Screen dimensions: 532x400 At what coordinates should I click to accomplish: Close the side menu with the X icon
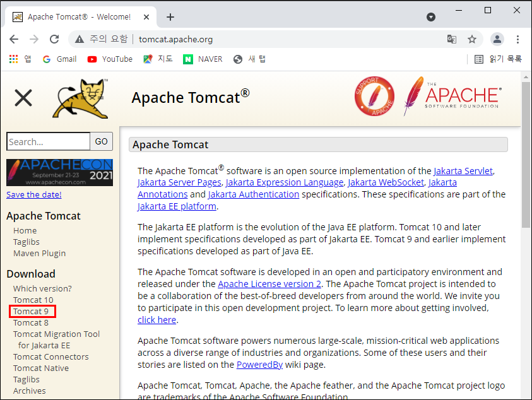point(23,98)
